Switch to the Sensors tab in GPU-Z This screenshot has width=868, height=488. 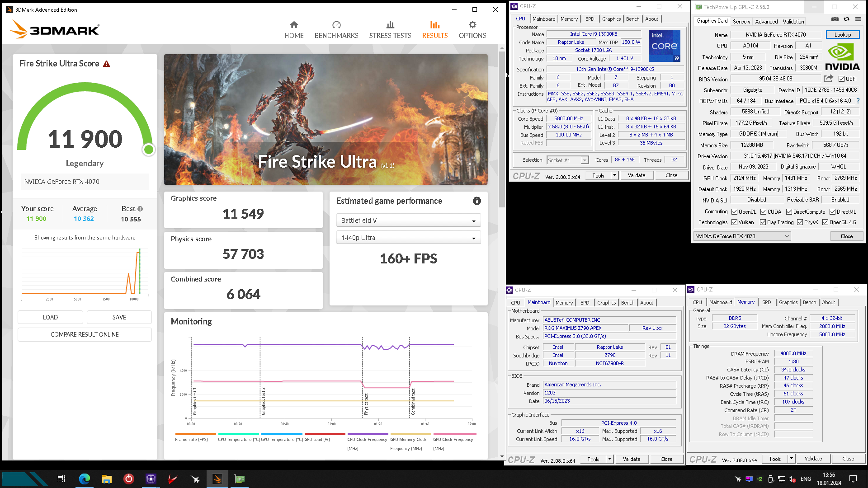coord(741,22)
